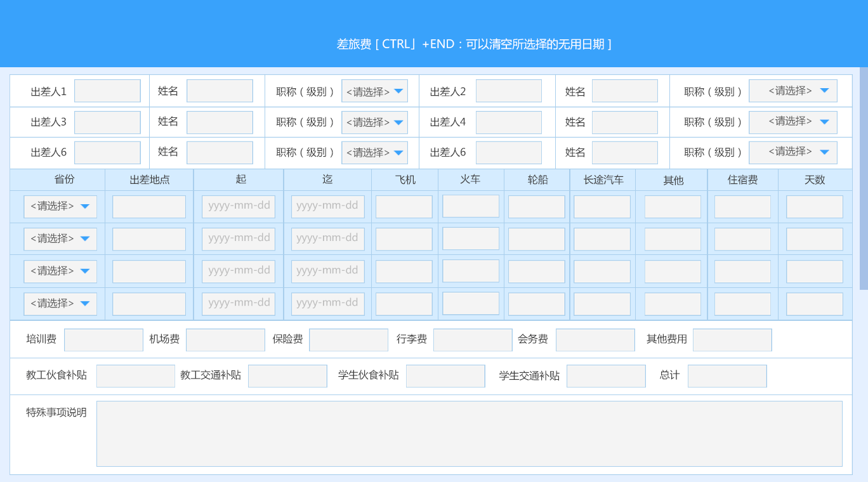
Task: Click the 总计 field
Action: click(x=727, y=376)
